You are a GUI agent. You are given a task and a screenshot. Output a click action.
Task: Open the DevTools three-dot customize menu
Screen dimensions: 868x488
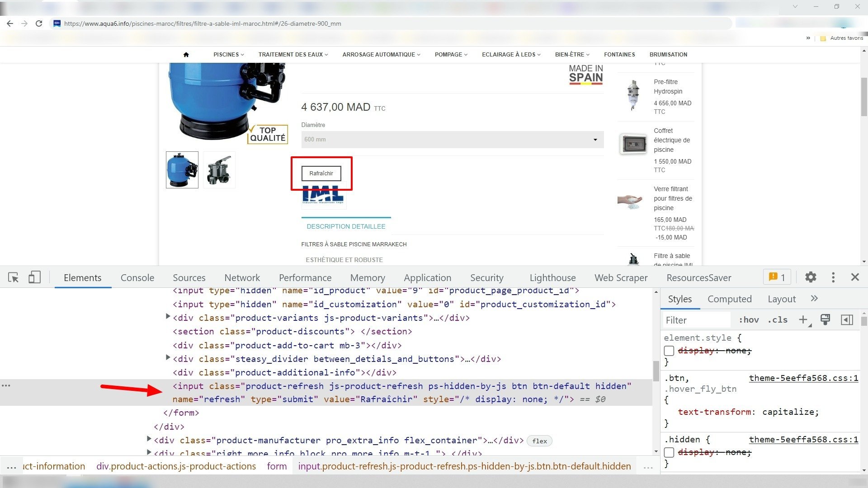pos(833,277)
